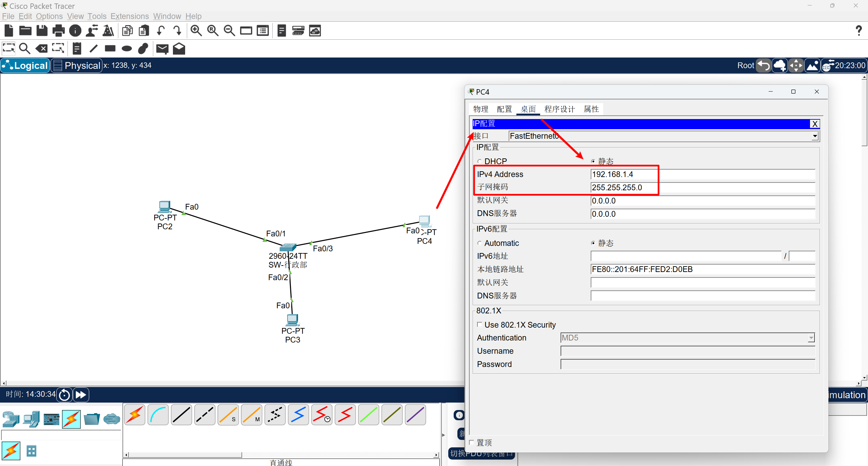This screenshot has width=868, height=466.
Task: Enable Use 802.1X Security checkbox
Action: tap(479, 325)
